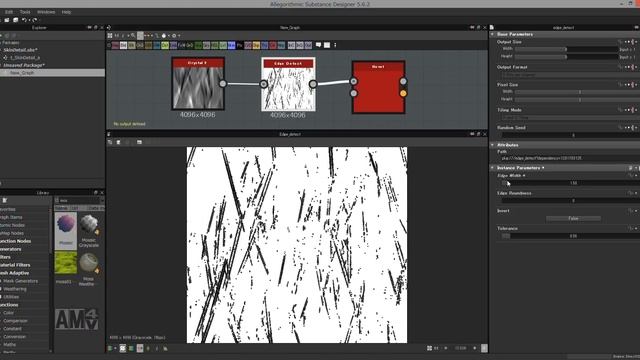This screenshot has height=360, width=640.
Task: Click the first icon in 2D view toolbar
Action: pos(110,142)
